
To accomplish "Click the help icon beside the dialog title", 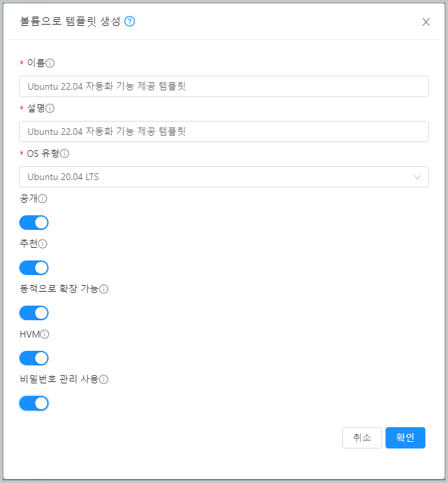I will coord(130,21).
